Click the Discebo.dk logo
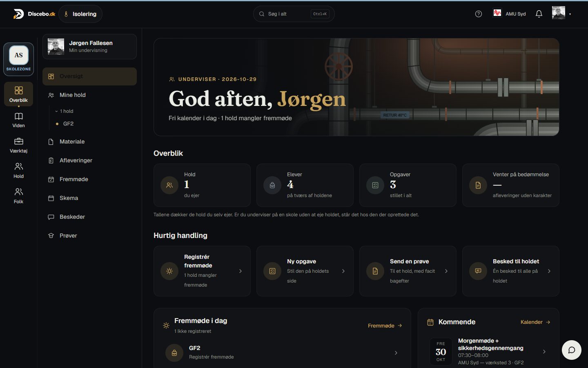 point(34,14)
